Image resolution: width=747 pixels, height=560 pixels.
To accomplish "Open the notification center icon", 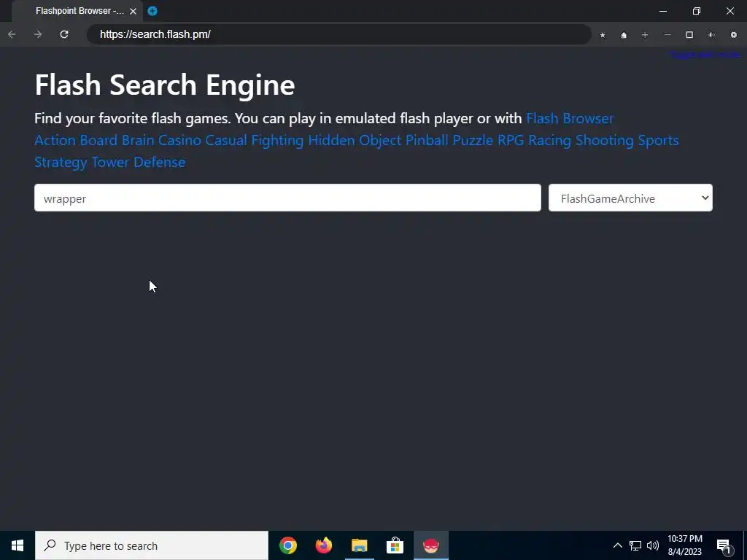I will click(724, 545).
